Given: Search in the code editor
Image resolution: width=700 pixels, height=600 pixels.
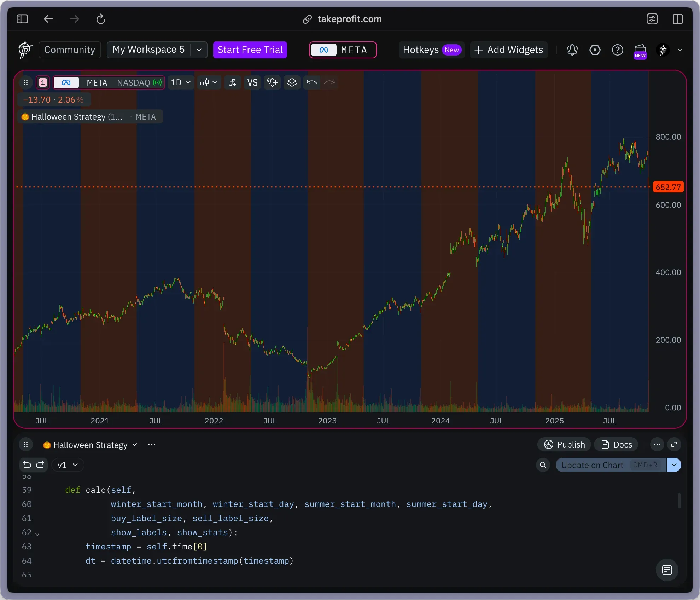Looking at the screenshot, I should pyautogui.click(x=543, y=465).
